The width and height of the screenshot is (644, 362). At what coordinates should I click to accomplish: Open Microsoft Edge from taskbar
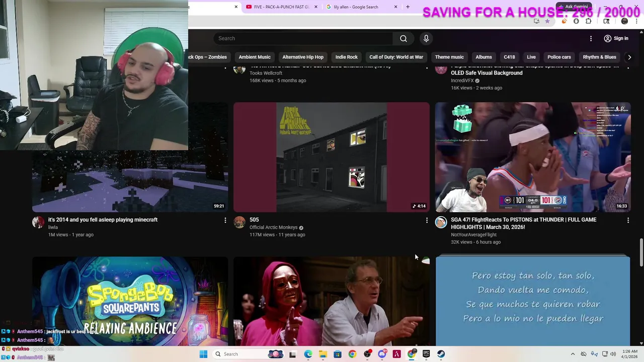308,354
